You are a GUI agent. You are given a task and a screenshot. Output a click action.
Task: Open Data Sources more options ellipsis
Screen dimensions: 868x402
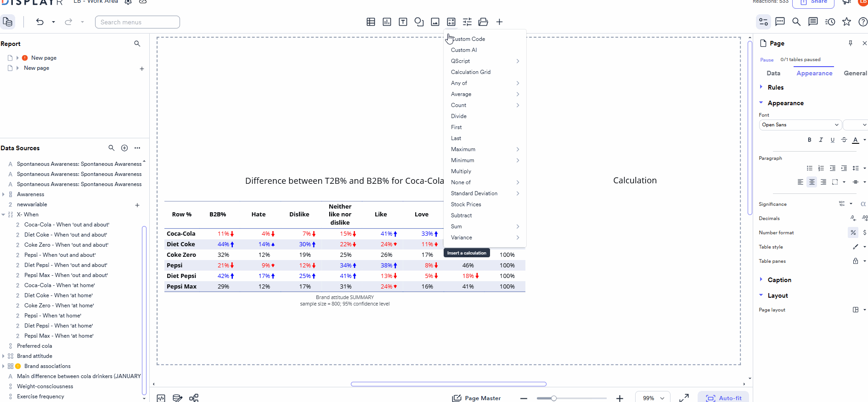pos(137,148)
